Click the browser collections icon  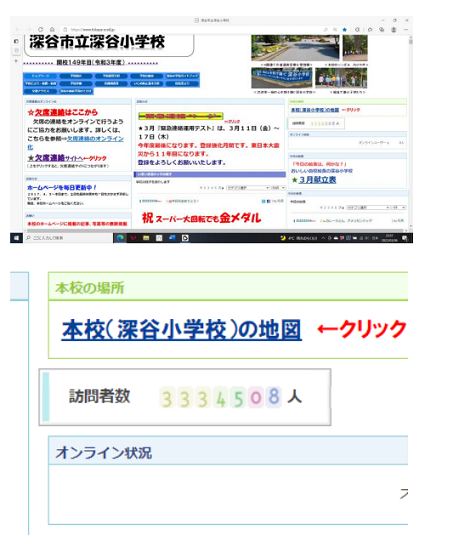381,30
